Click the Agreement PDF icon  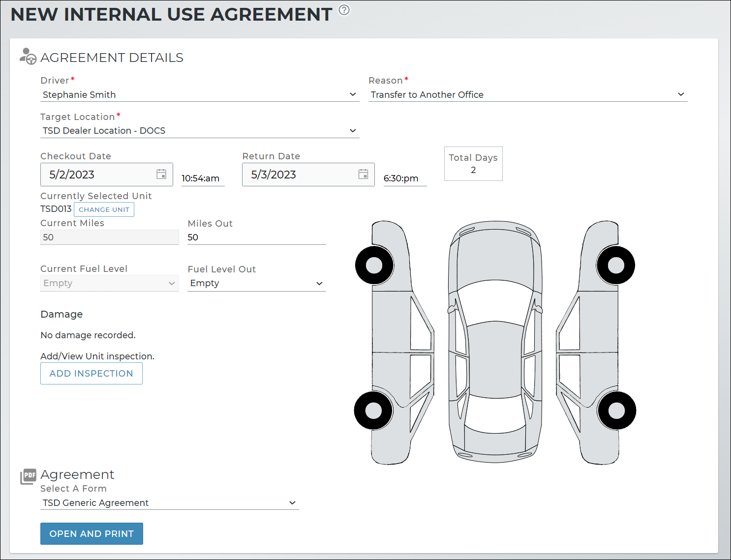(x=29, y=476)
